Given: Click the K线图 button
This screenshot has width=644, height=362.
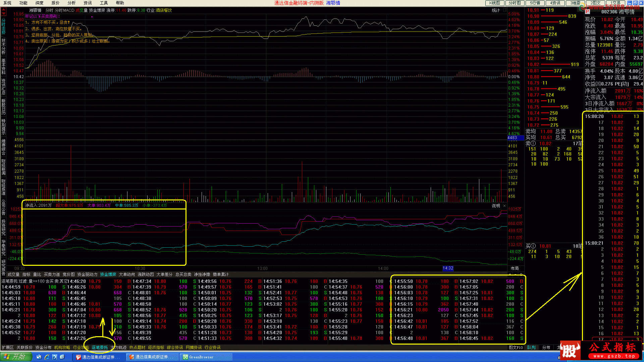Looking at the screenshot, I should 495,3.
